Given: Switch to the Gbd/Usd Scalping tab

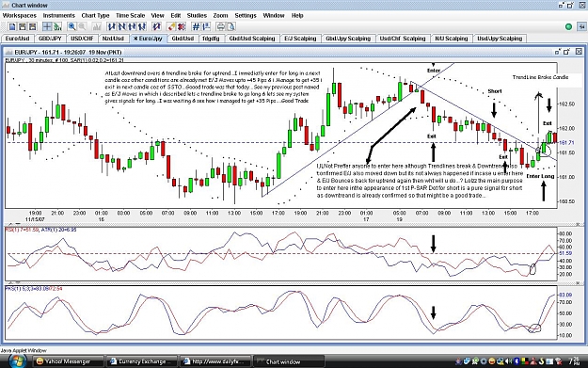Looking at the screenshot, I should coord(252,39).
